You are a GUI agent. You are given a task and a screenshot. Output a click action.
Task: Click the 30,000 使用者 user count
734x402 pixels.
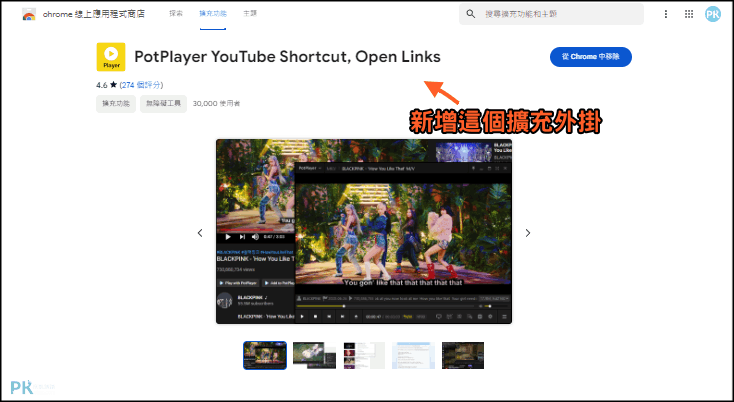click(x=216, y=104)
